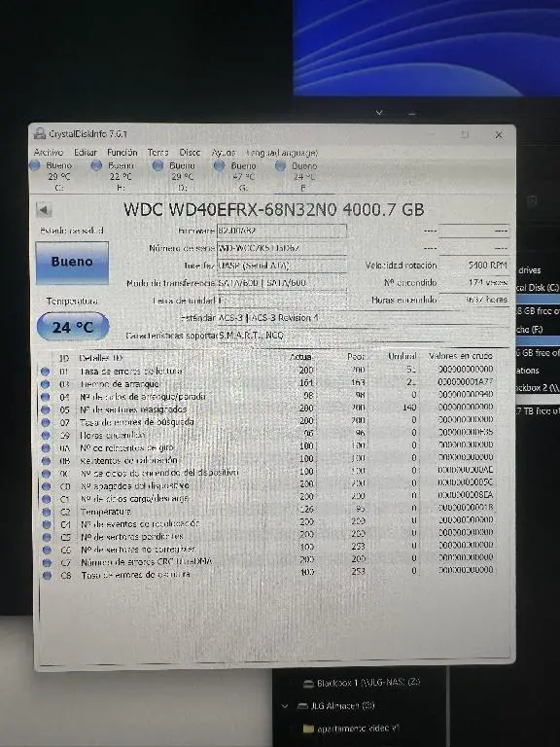Select row C1 Nº de ciclos carga/descarga
The width and height of the screenshot is (560, 747).
pyautogui.click(x=267, y=498)
